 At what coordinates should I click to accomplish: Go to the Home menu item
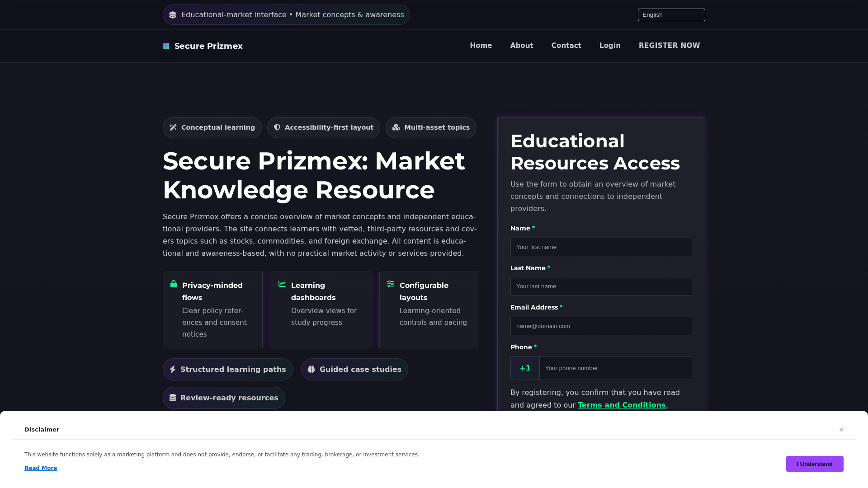click(x=481, y=46)
